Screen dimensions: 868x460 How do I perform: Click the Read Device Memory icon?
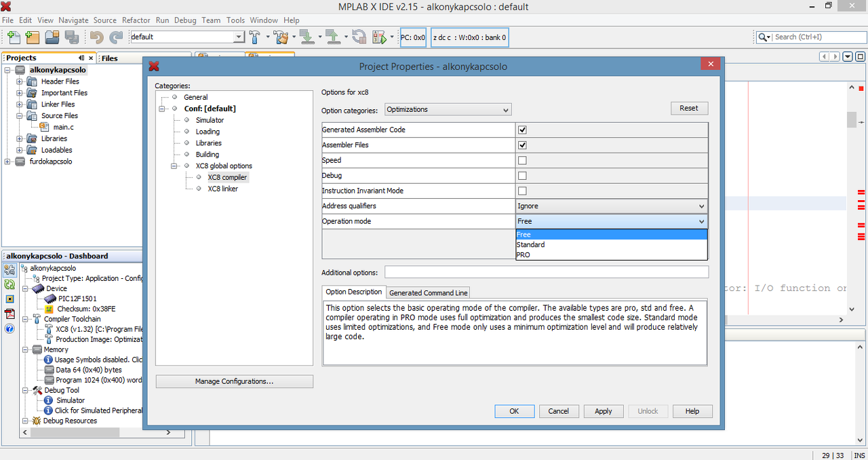click(x=332, y=37)
